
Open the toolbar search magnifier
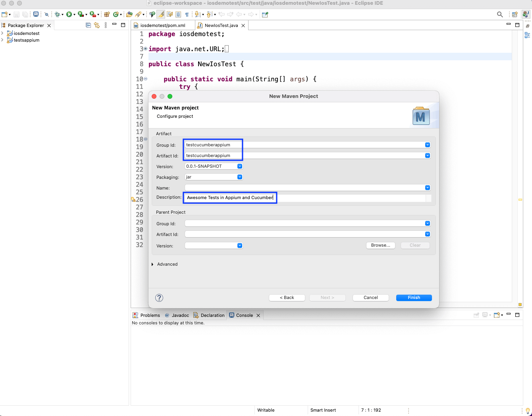(500, 15)
